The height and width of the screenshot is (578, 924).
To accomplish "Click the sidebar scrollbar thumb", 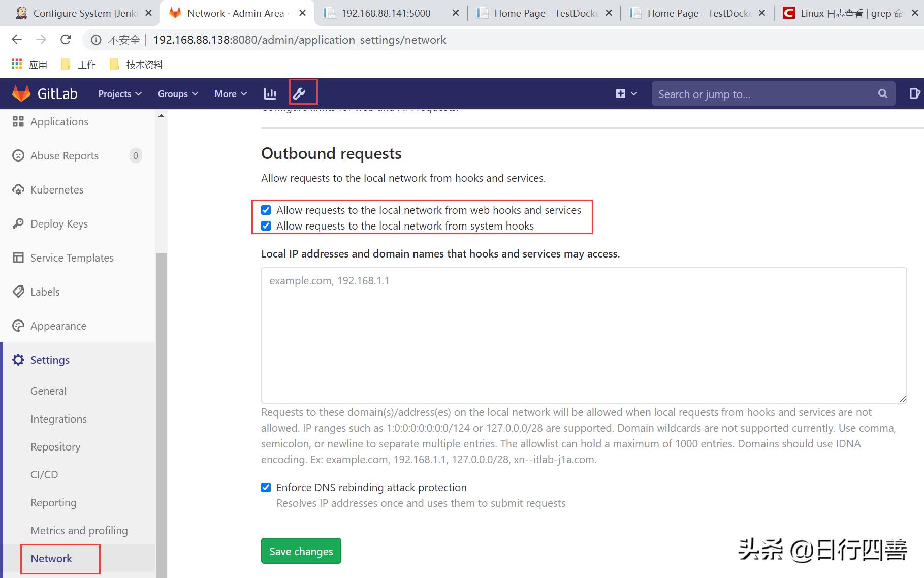I will (x=161, y=415).
